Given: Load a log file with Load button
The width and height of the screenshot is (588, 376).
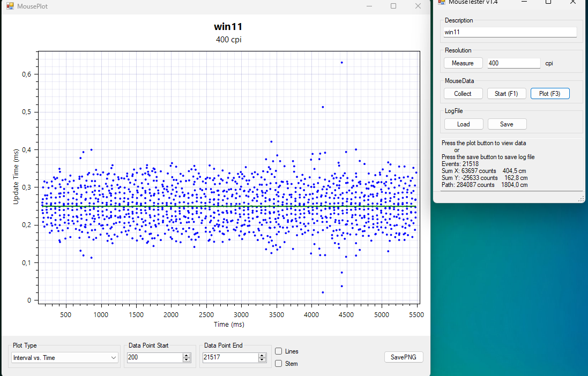Looking at the screenshot, I should click(x=463, y=124).
